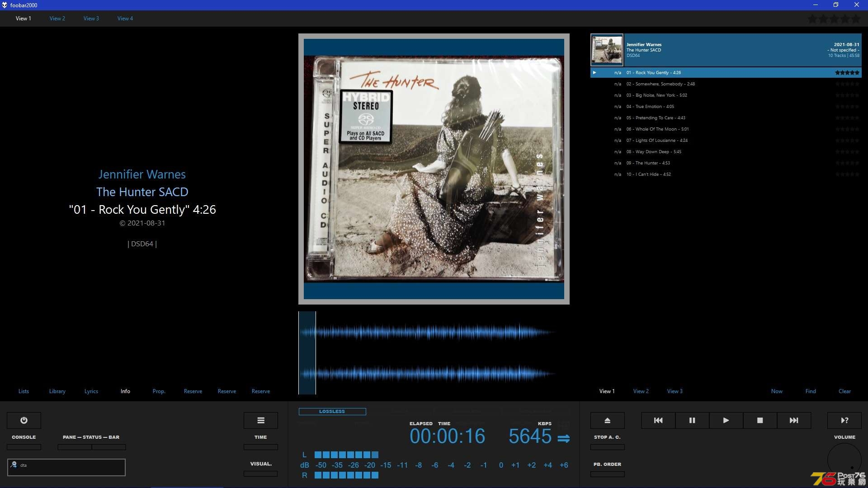Screen dimensions: 868x488
Task: Select View 1 top tab
Action: (24, 19)
